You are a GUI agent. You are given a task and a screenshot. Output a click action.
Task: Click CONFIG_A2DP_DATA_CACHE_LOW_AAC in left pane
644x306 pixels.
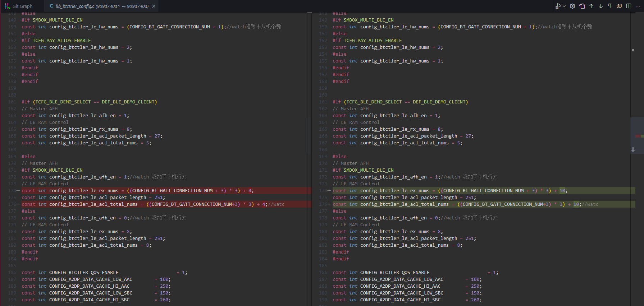click(x=91, y=279)
